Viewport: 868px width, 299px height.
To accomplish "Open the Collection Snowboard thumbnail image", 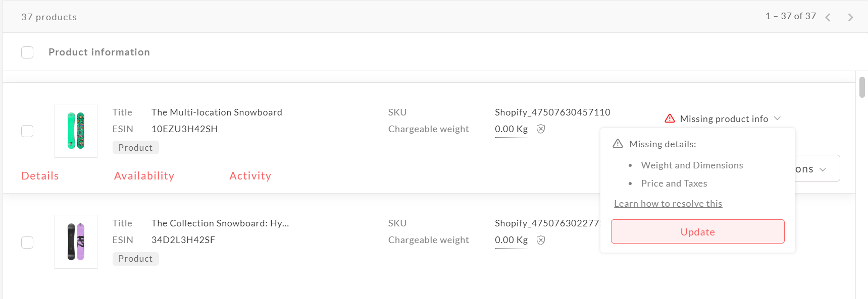I will click(76, 242).
